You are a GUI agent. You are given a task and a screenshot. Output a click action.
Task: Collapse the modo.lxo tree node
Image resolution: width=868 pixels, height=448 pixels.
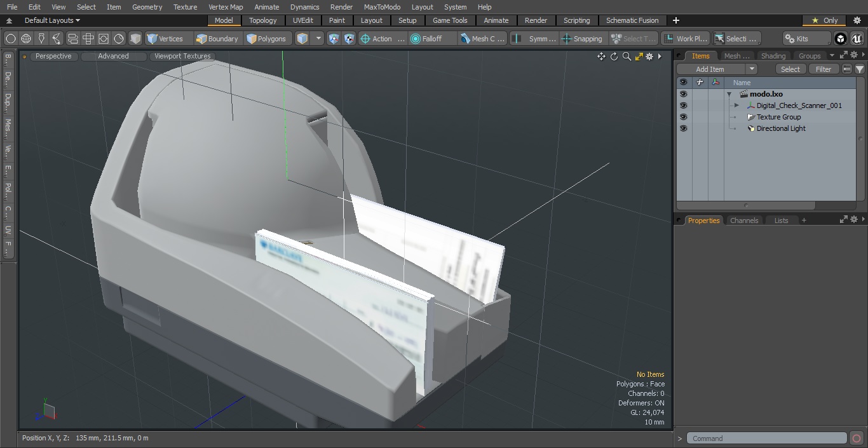(729, 94)
